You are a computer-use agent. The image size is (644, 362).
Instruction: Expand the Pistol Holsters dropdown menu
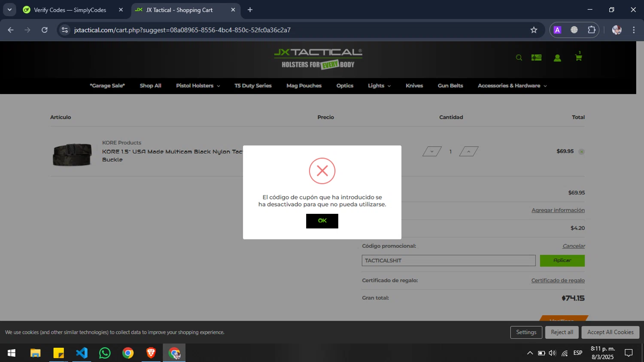pos(198,86)
